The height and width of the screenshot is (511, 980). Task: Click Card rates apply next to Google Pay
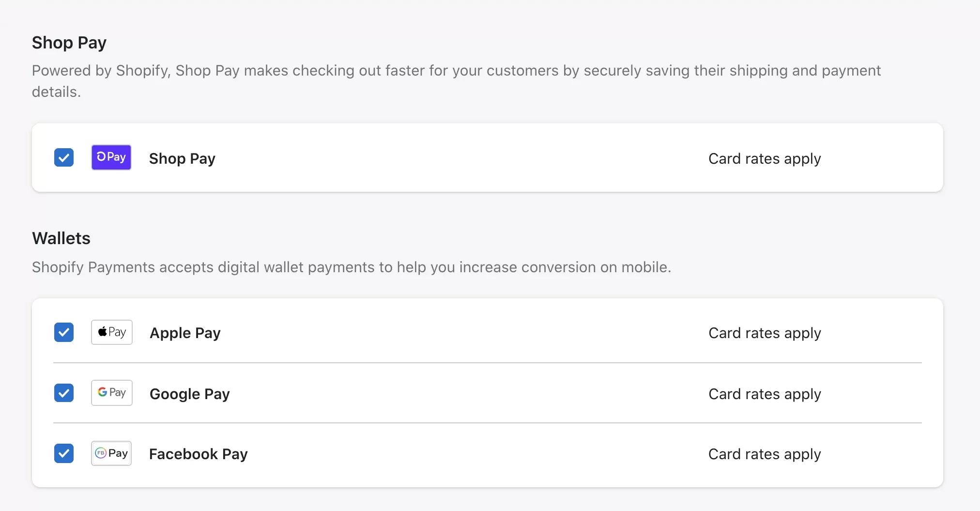pyautogui.click(x=765, y=394)
